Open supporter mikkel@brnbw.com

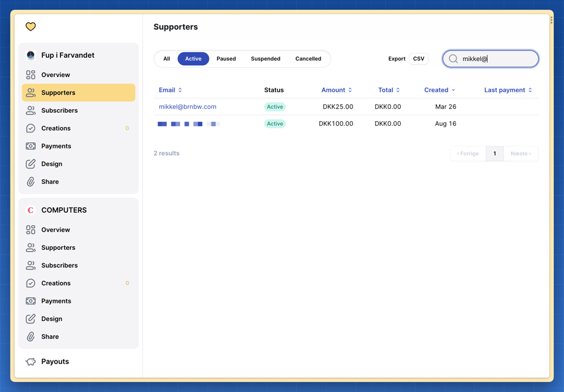click(x=187, y=106)
